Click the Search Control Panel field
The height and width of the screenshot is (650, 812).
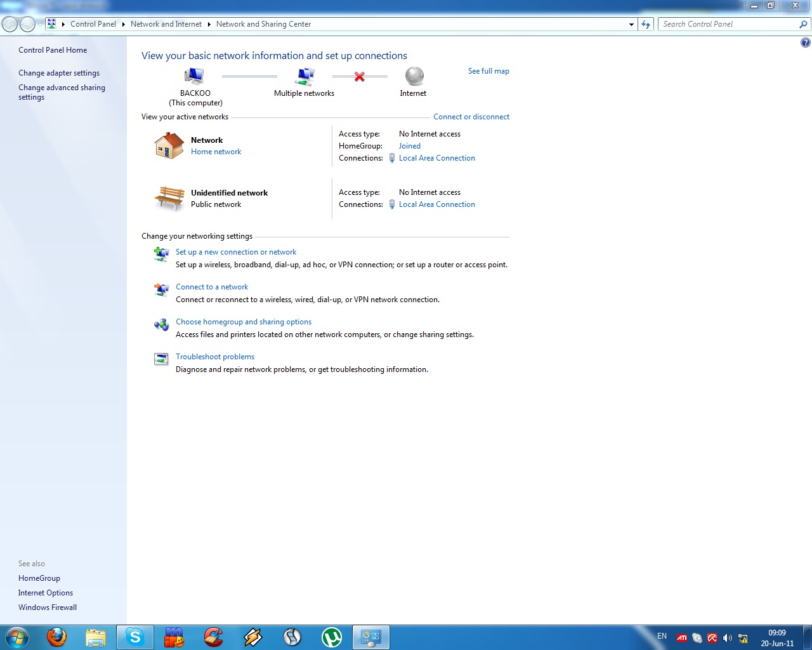728,24
